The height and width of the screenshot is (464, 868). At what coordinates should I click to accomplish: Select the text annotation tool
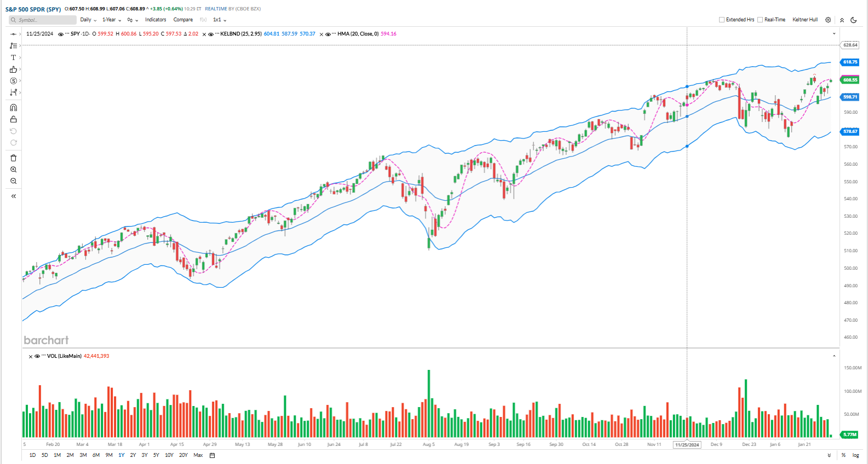13,57
